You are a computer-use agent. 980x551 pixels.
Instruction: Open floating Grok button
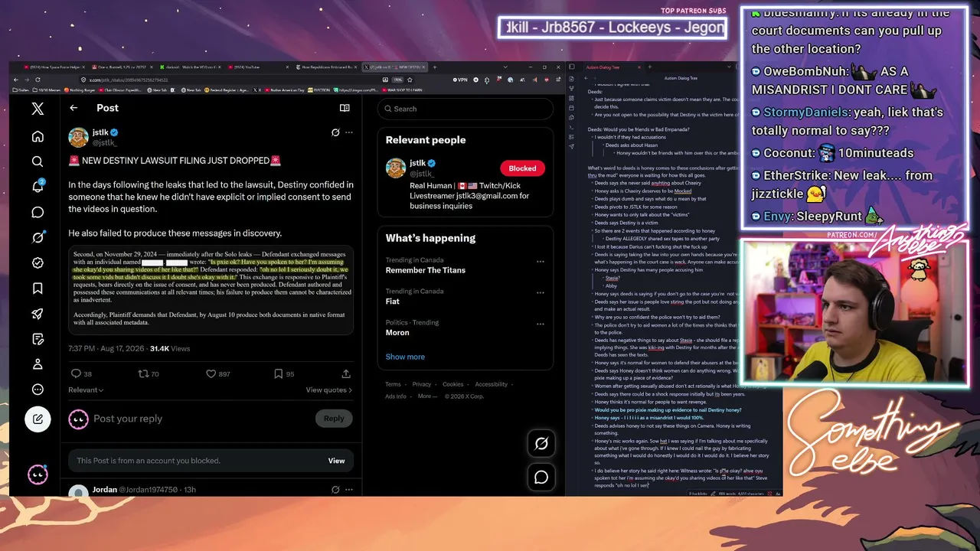[x=541, y=444]
